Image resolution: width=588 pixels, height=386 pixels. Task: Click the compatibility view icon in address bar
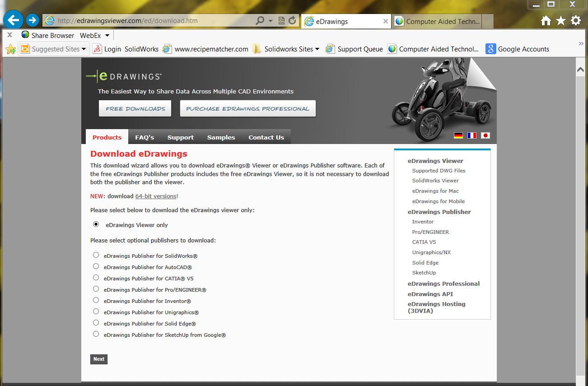(281, 21)
